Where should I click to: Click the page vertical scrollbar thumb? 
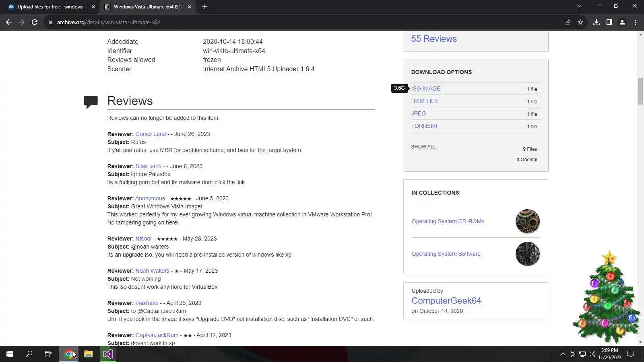pos(640,92)
